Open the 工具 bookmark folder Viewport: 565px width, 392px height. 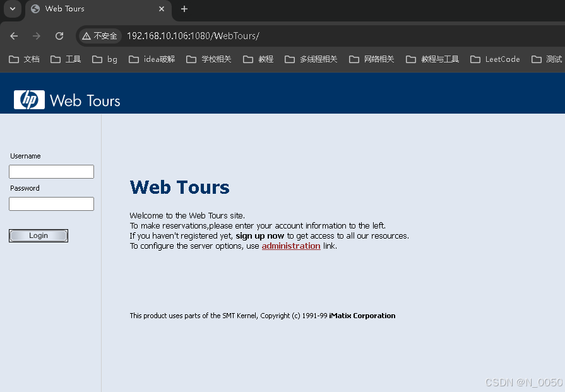pos(66,59)
